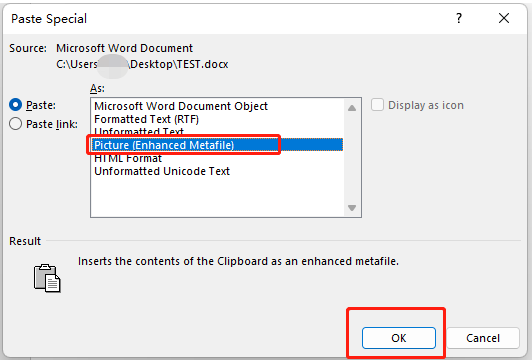Select the Paste link radio button
The image size is (532, 360).
click(16, 124)
